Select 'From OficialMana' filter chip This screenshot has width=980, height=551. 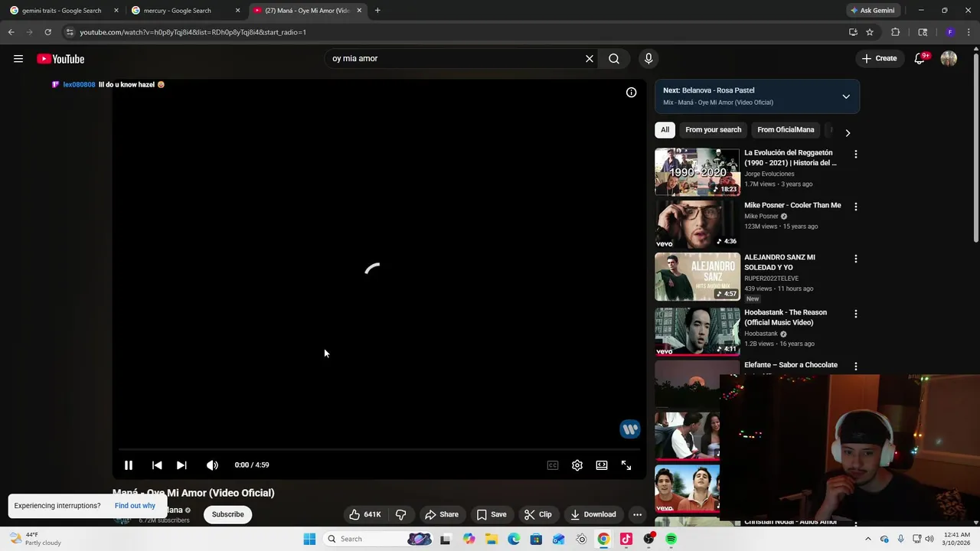point(786,130)
